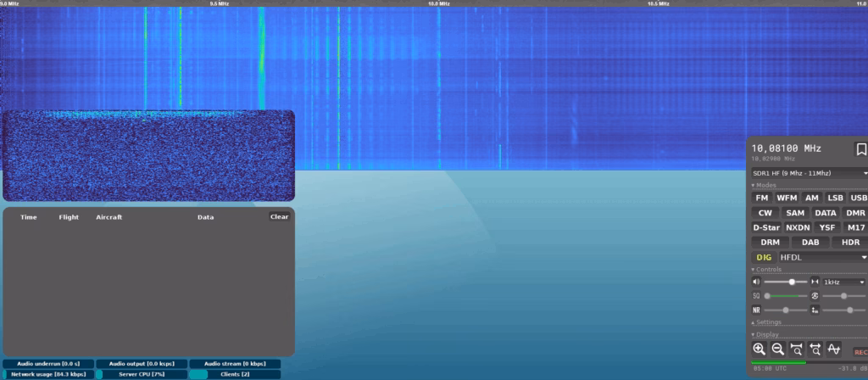Open the 1kHz tuning step dropdown
Screen dimensions: 868x380
[x=845, y=282]
